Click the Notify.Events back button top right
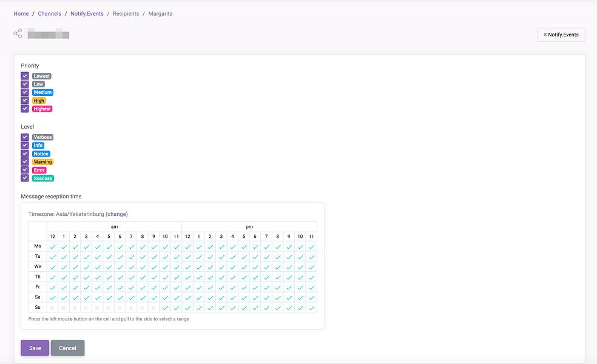The height and width of the screenshot is (364, 597). (561, 35)
